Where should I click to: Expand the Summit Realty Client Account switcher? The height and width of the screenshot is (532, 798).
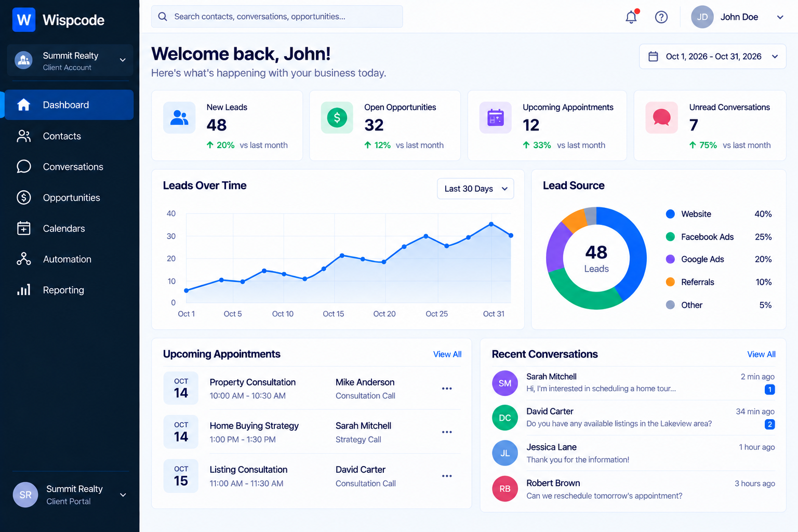pyautogui.click(x=70, y=60)
